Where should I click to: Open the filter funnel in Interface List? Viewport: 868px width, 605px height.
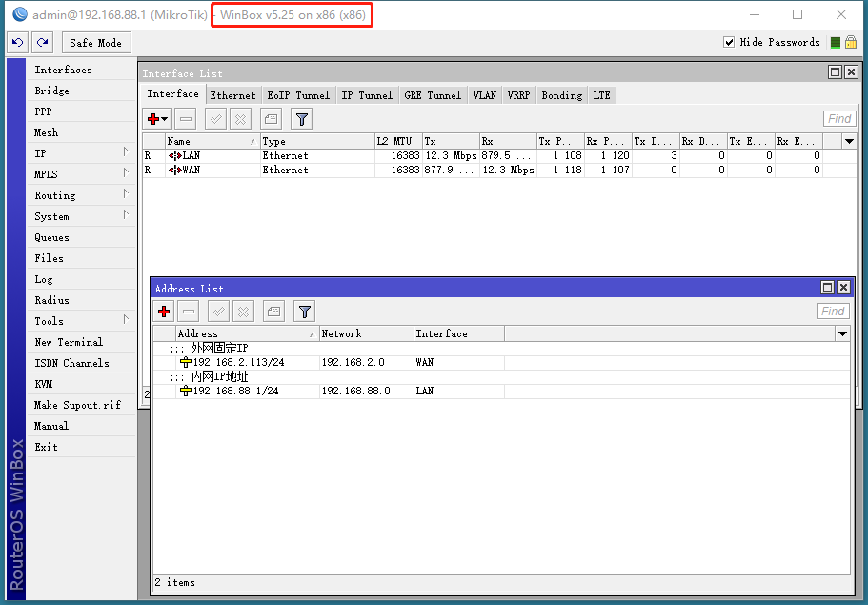click(x=302, y=119)
